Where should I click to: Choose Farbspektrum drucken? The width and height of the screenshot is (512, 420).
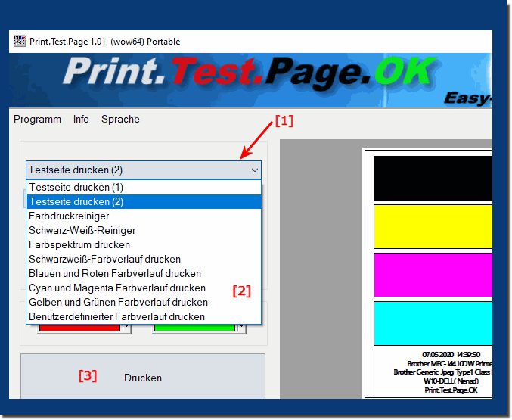coord(144,244)
